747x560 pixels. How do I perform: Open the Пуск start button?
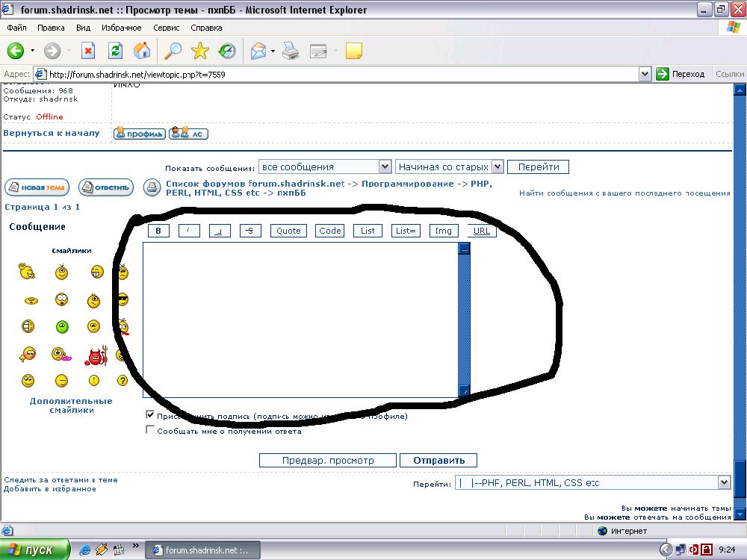[x=34, y=550]
